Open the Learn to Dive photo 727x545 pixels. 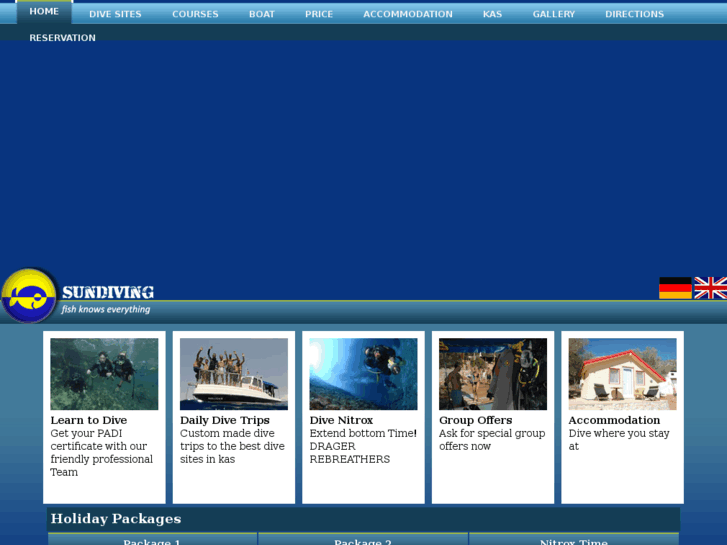click(104, 373)
